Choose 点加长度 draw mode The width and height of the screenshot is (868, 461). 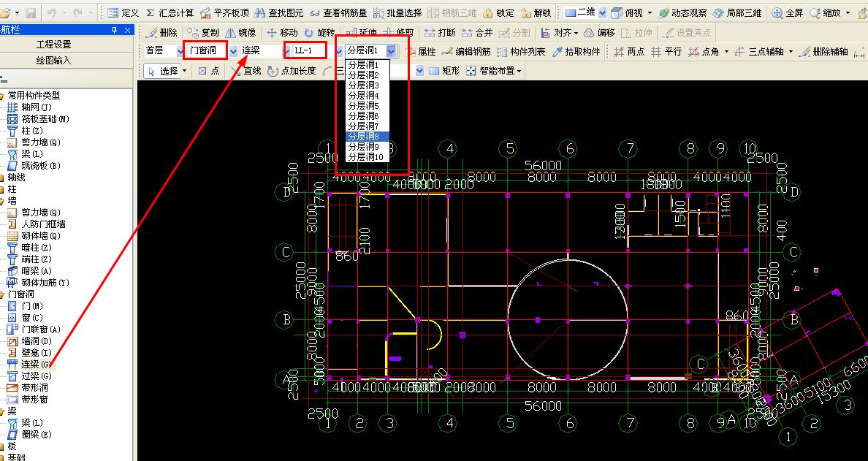(x=292, y=71)
